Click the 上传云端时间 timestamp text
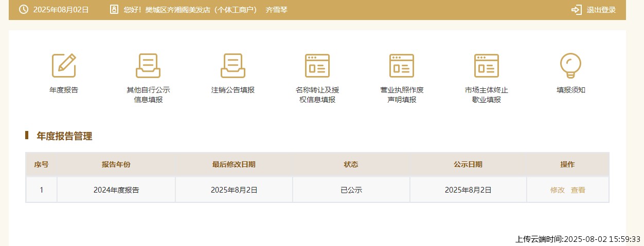This screenshot has width=644, height=246. (x=578, y=239)
